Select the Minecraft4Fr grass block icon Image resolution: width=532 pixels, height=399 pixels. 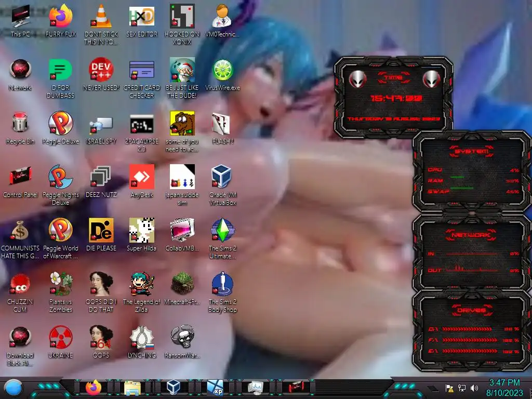tap(182, 288)
